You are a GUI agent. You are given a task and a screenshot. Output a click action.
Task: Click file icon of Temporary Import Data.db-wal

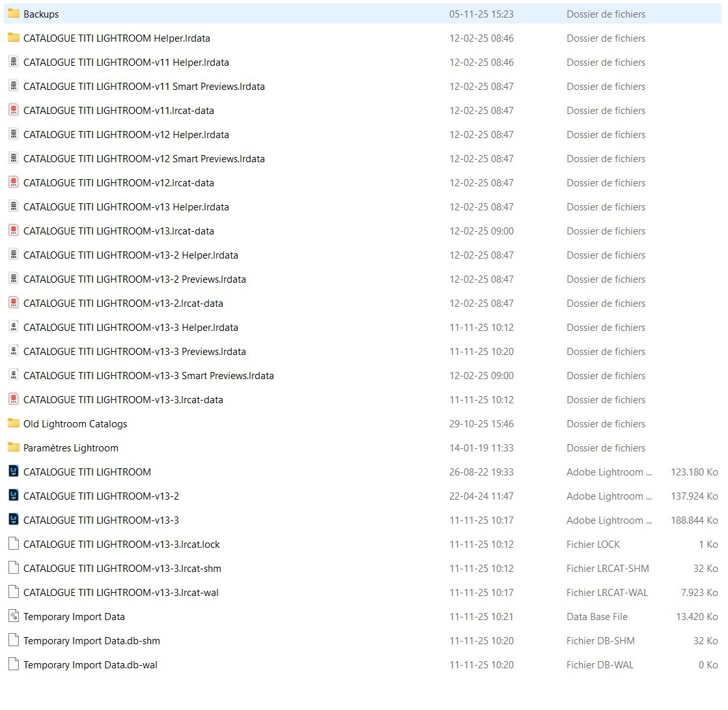click(14, 665)
